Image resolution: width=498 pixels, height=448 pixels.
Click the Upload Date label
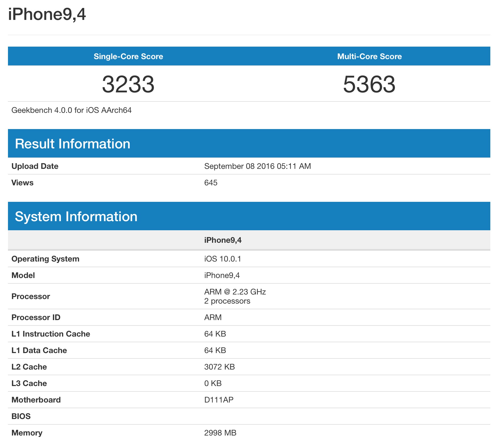35,166
